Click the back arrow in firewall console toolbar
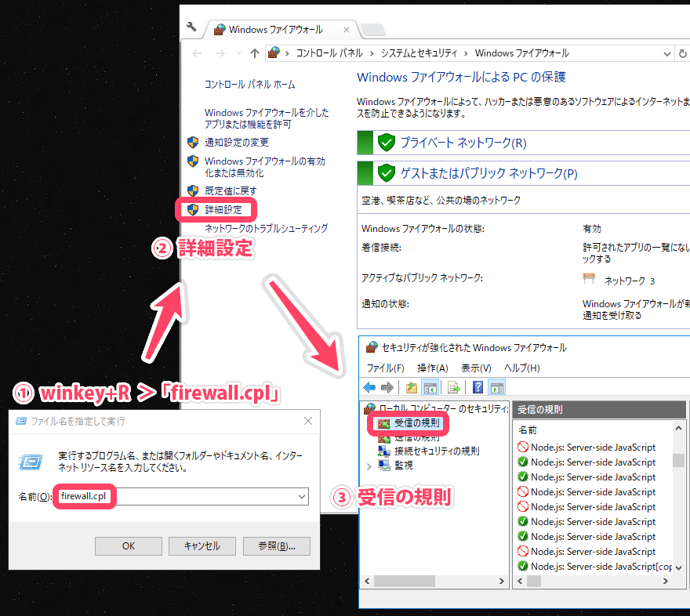The width and height of the screenshot is (690, 616). coord(369,387)
